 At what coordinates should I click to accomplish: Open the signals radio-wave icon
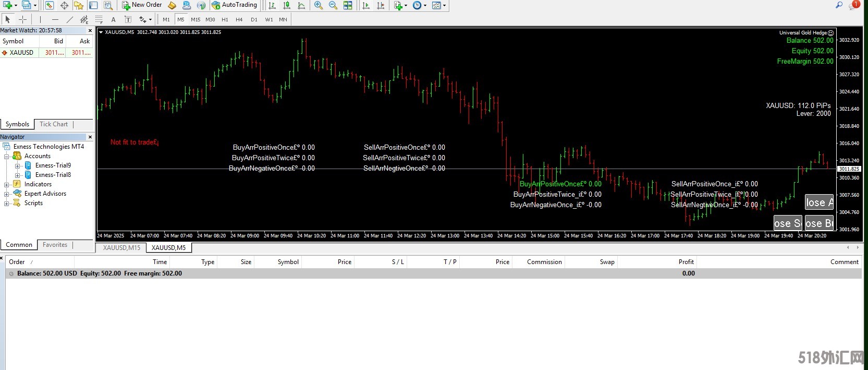[201, 5]
